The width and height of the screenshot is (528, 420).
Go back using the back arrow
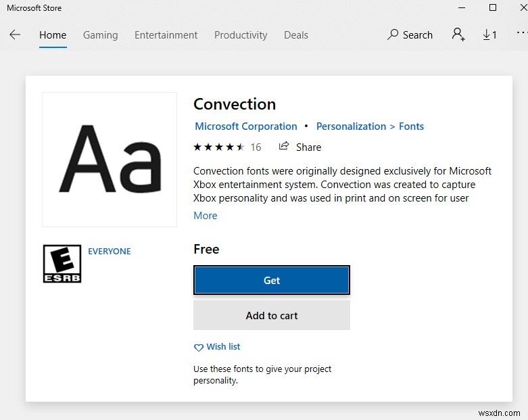[15, 35]
